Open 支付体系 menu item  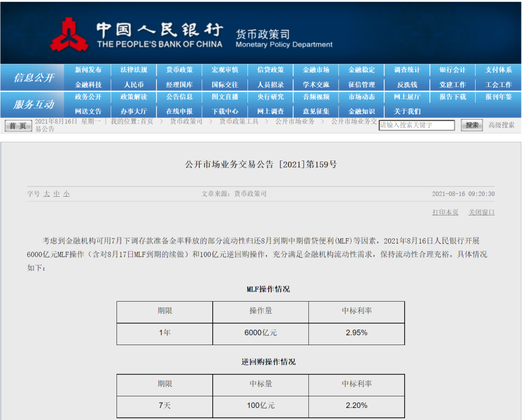click(x=498, y=70)
